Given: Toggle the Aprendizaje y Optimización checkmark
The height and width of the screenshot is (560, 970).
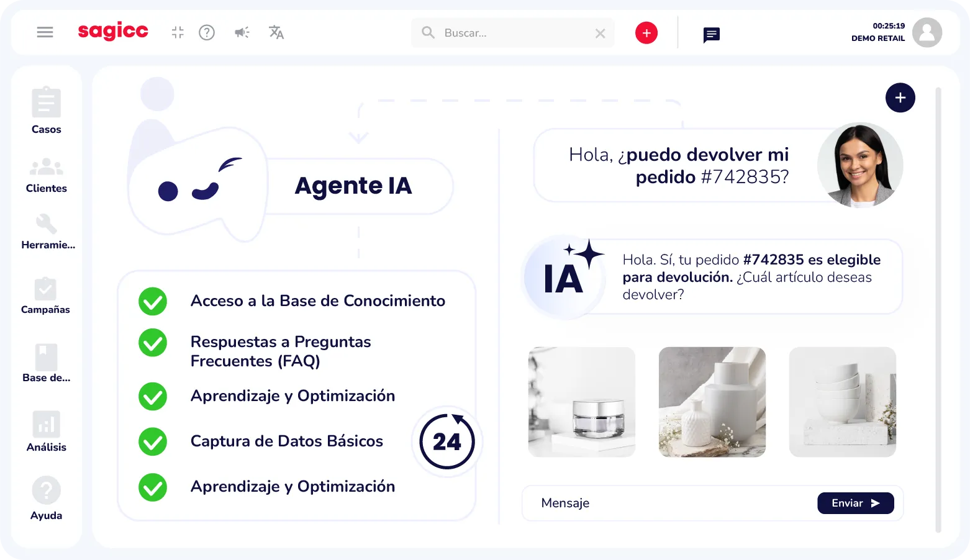Looking at the screenshot, I should click(153, 397).
